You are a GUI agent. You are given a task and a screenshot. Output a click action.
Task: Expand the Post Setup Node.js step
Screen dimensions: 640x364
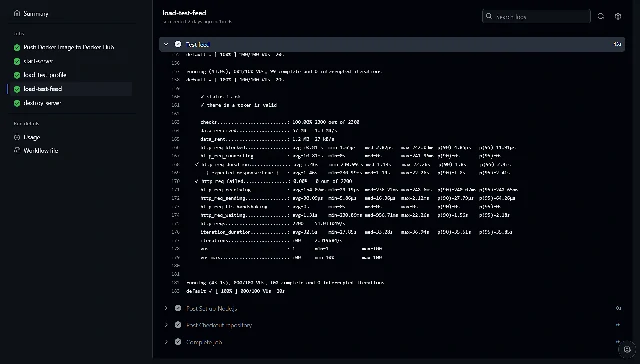coord(166,308)
